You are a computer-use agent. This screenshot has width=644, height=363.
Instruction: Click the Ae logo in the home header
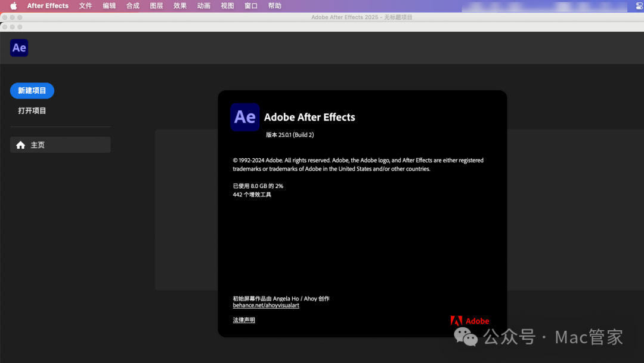[x=19, y=48]
